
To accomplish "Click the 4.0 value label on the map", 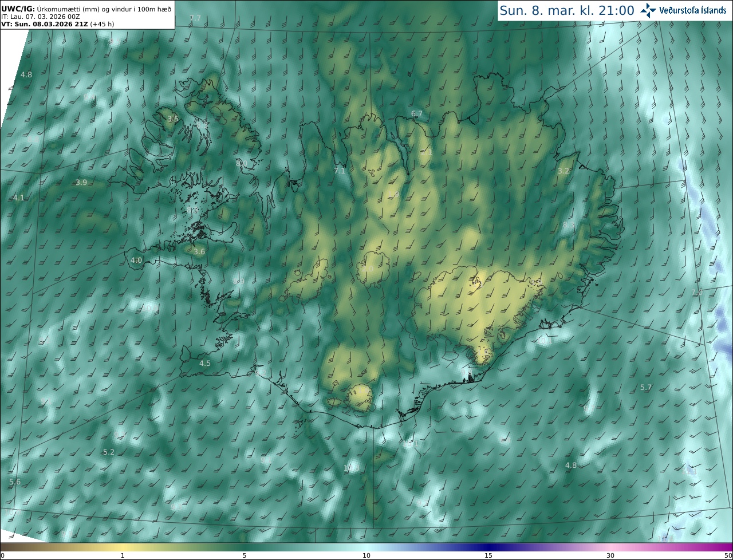I will pyautogui.click(x=136, y=260).
